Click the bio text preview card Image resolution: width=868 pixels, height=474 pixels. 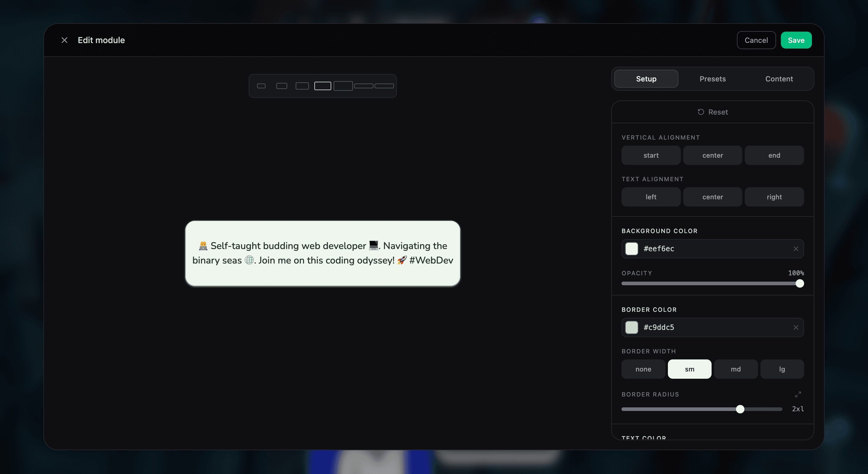click(x=322, y=253)
